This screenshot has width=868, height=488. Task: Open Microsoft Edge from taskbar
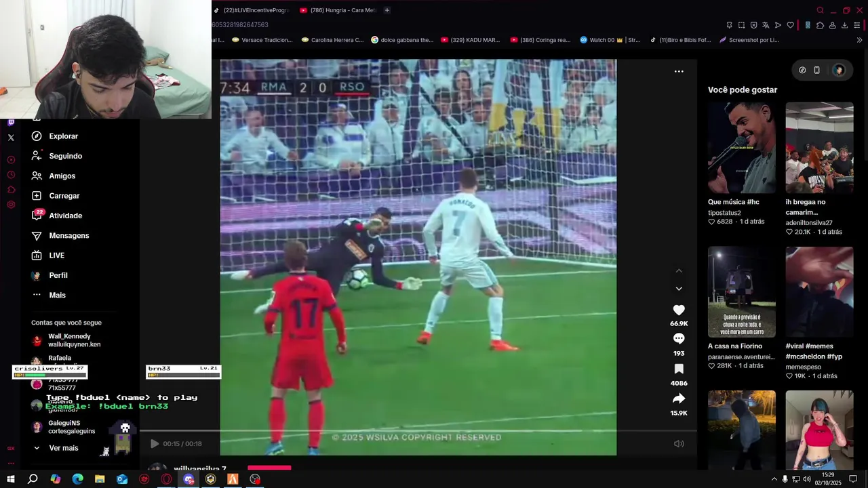click(x=77, y=479)
